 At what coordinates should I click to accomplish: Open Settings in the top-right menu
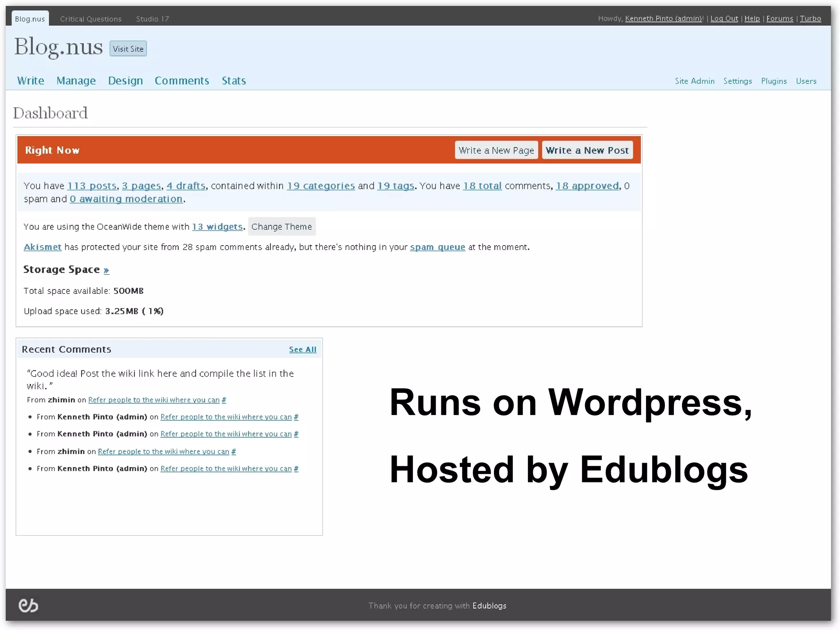737,81
